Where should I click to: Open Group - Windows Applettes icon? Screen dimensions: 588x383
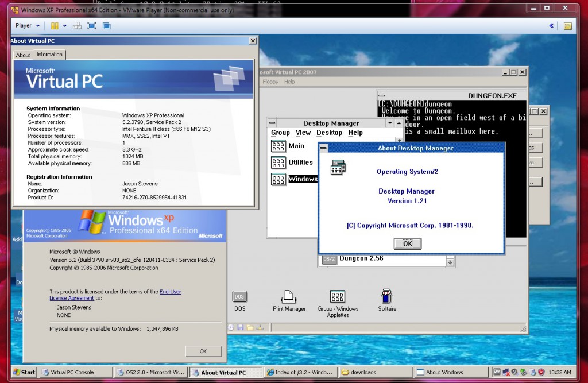pyautogui.click(x=336, y=297)
